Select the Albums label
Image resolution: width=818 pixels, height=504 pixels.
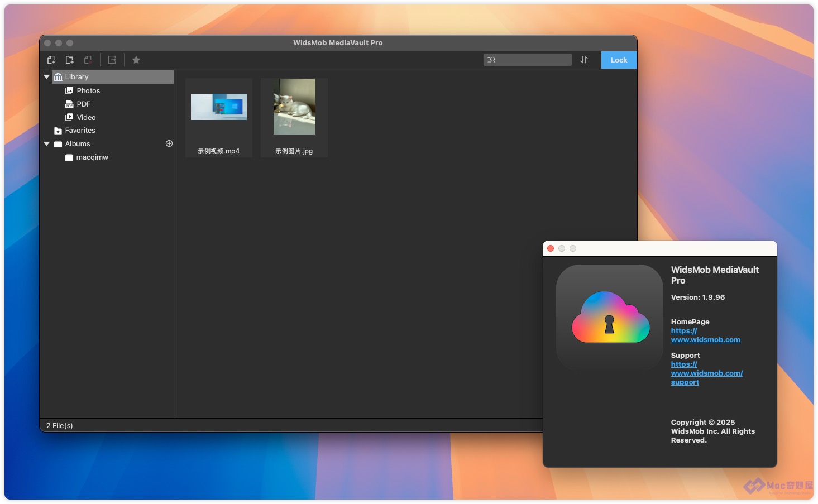coord(78,144)
